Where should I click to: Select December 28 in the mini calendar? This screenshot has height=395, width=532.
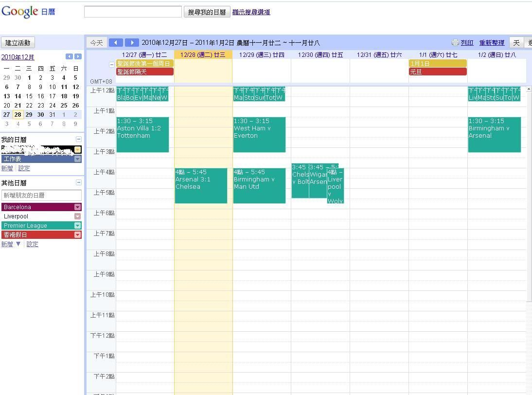click(18, 115)
